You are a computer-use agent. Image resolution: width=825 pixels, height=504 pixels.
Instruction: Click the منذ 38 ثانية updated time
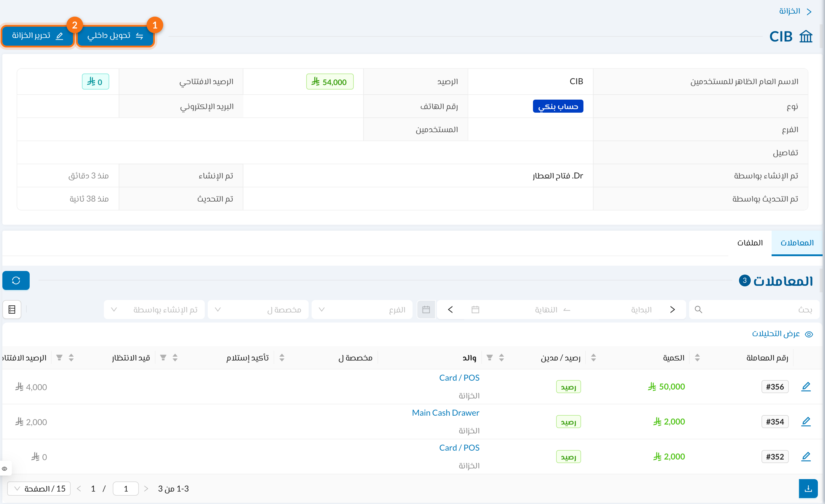[89, 199]
